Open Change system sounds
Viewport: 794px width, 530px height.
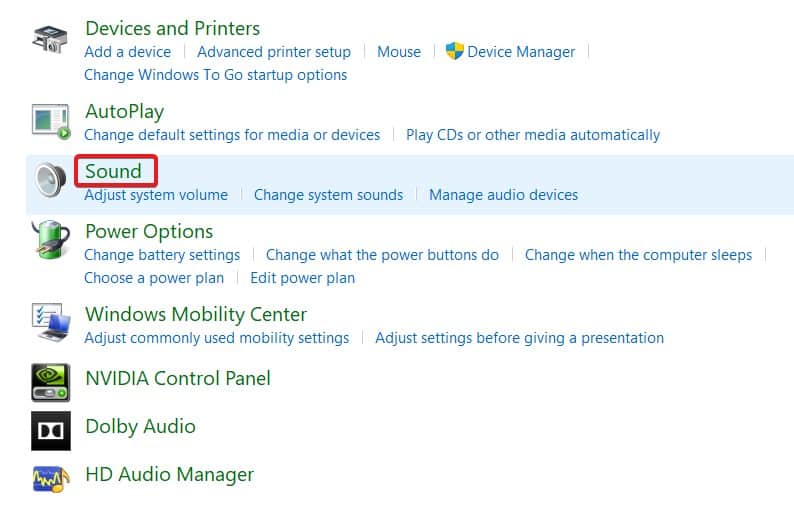[x=328, y=195]
